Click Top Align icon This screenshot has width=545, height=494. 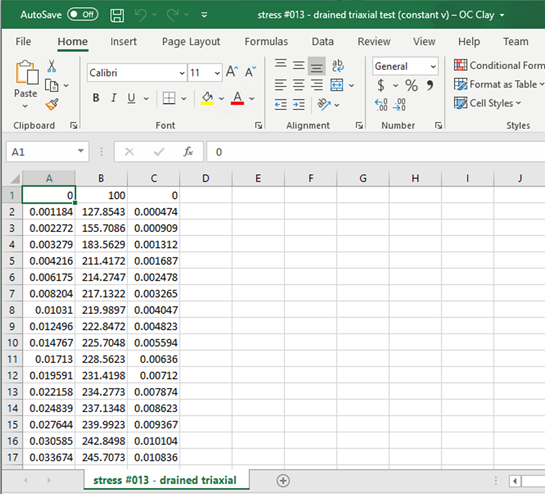(x=280, y=65)
